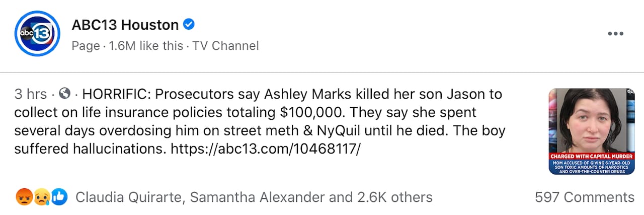
Task: Click the blue thumbs-up like reaction icon
Action: [x=59, y=197]
